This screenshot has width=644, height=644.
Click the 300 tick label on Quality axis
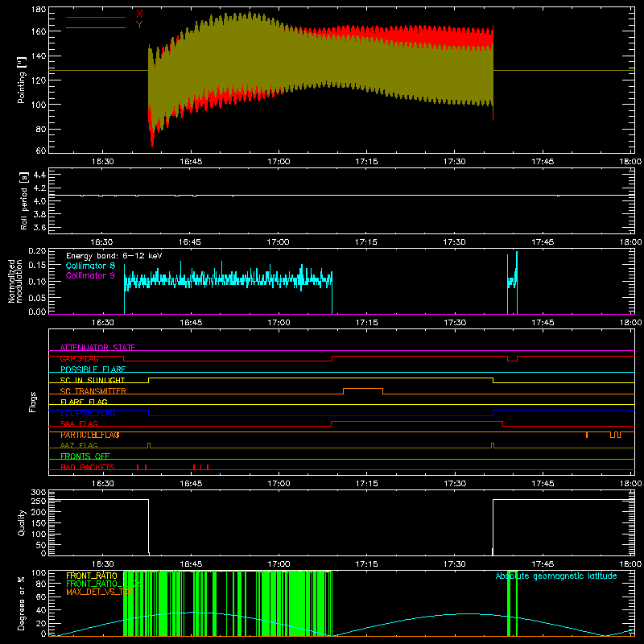coord(39,493)
